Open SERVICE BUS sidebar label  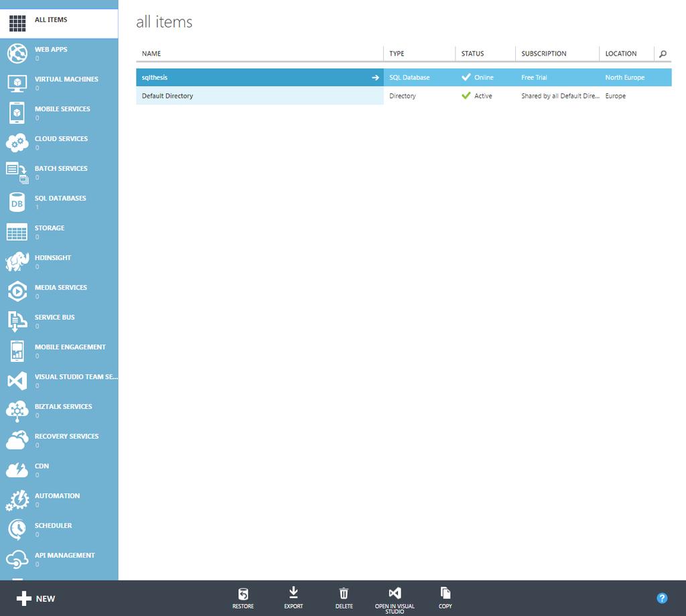(x=55, y=318)
